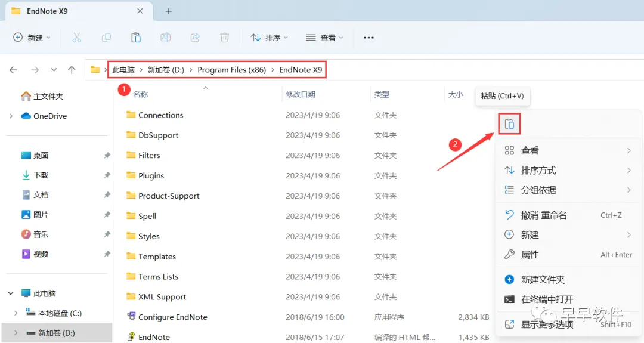This screenshot has width=644, height=343.
Task: Click the paste icon in context menu
Action: point(509,123)
